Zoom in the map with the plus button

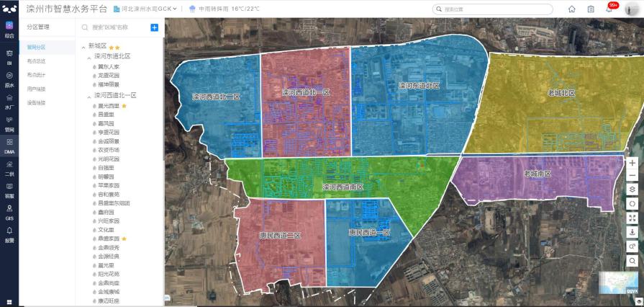(632, 163)
